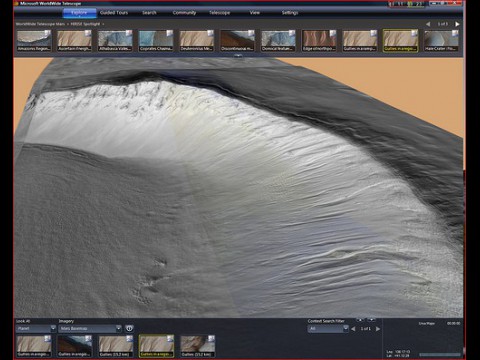Collapse the top thumbnail panel handle

tap(238, 56)
